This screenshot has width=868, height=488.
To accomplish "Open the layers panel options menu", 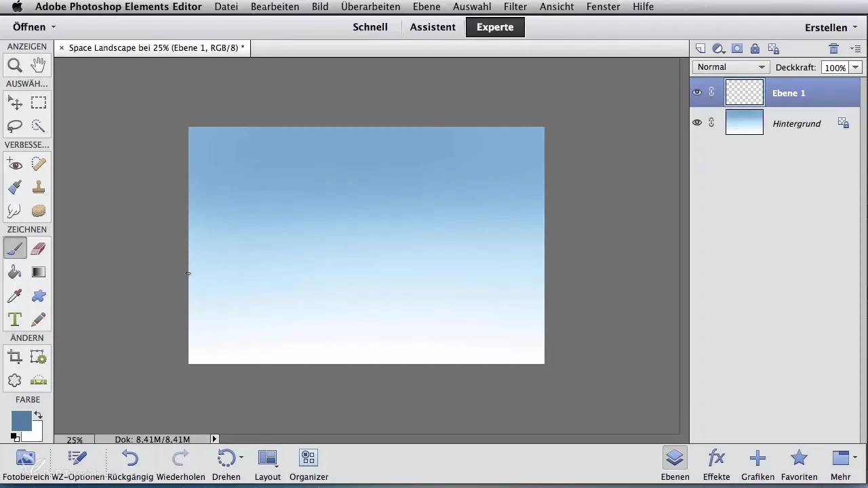I will click(854, 48).
